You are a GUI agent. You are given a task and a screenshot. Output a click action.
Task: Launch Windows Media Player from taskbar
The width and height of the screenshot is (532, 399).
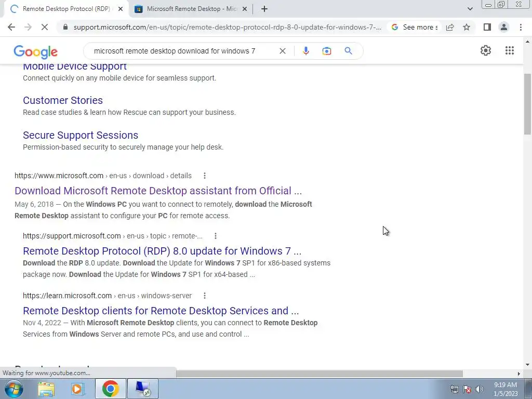click(x=78, y=389)
